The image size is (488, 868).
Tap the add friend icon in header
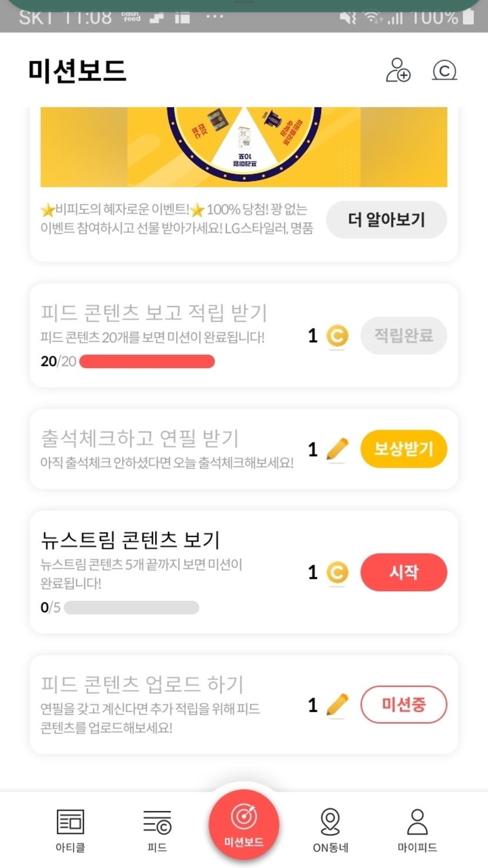(x=398, y=70)
